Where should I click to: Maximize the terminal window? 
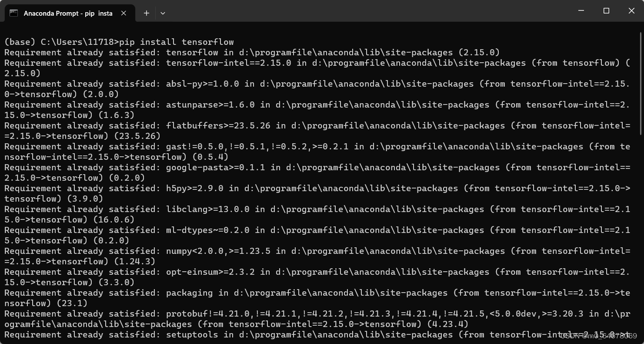(x=606, y=11)
